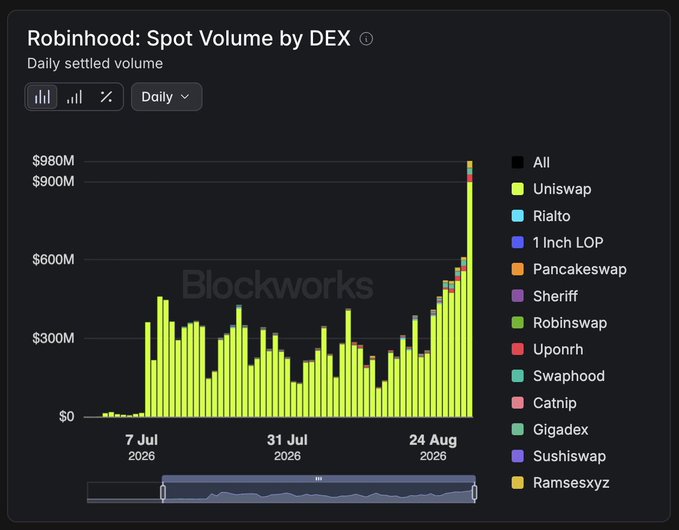The width and height of the screenshot is (679, 530).
Task: Toggle the Ramsesxyz series label
Action: tap(571, 483)
